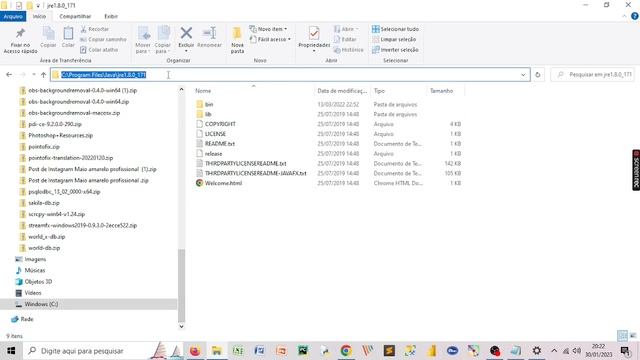Click the Excluir red X icon
This screenshot has width=640, height=360.
click(186, 33)
